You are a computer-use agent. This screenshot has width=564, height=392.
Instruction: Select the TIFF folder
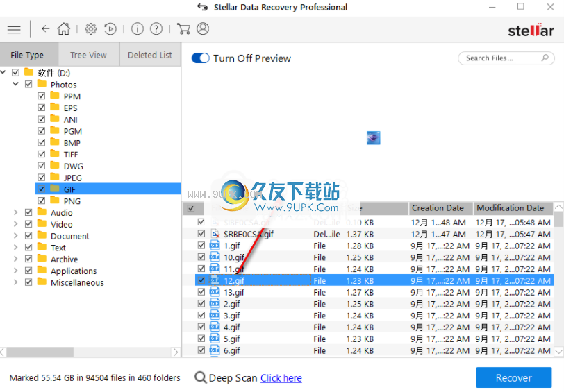[71, 155]
